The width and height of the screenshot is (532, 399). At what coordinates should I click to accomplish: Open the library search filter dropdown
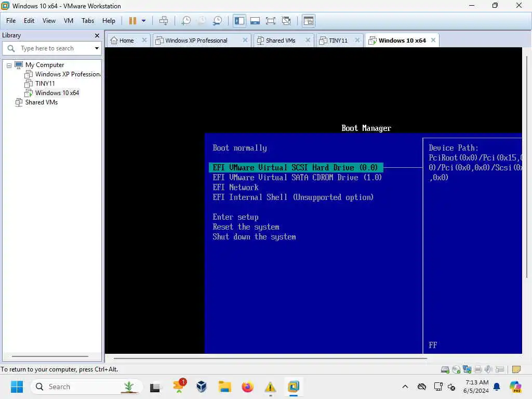click(97, 48)
